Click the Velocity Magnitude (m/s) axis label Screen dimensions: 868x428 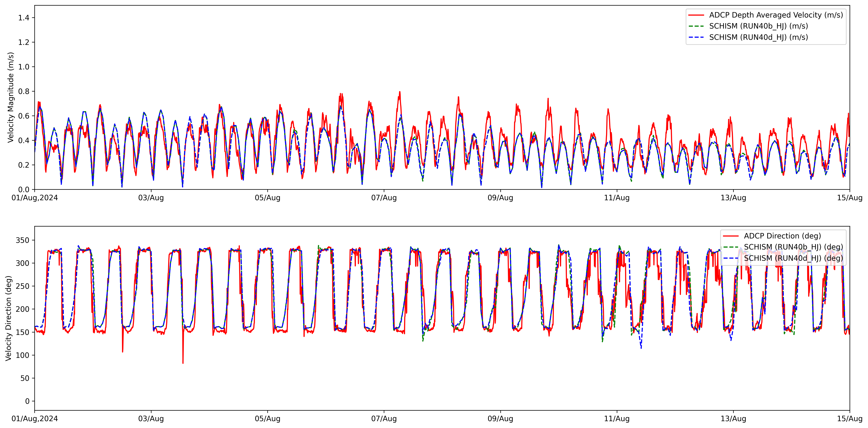click(x=11, y=97)
